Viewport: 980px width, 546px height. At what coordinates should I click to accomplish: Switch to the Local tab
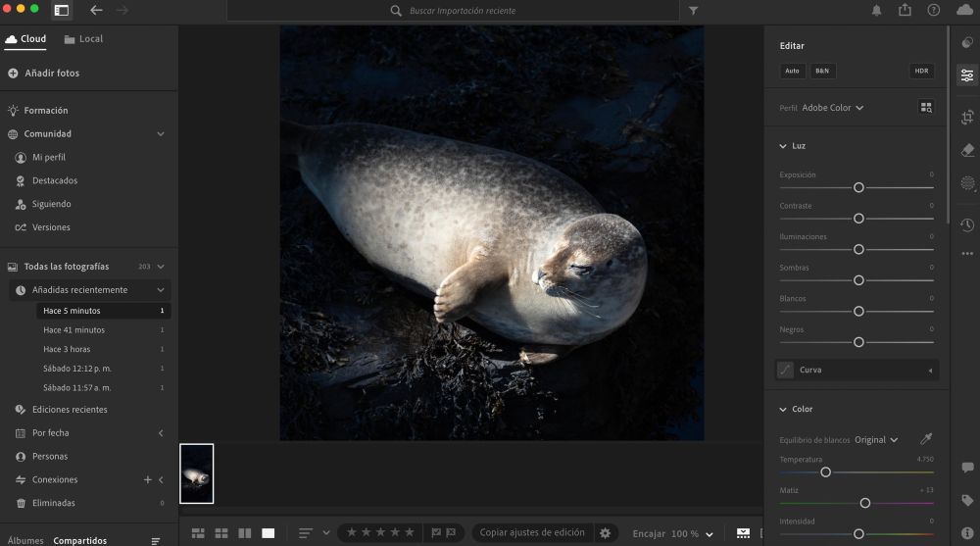(x=83, y=39)
